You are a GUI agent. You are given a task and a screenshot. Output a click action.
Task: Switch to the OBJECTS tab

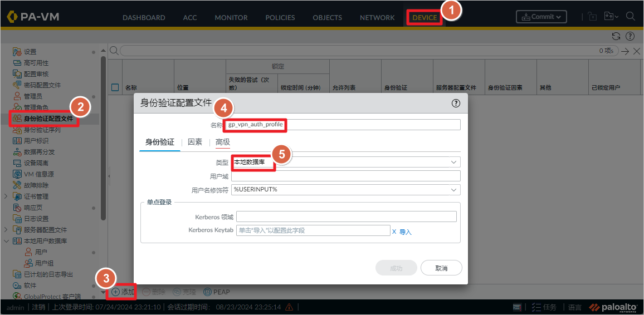pyautogui.click(x=328, y=18)
